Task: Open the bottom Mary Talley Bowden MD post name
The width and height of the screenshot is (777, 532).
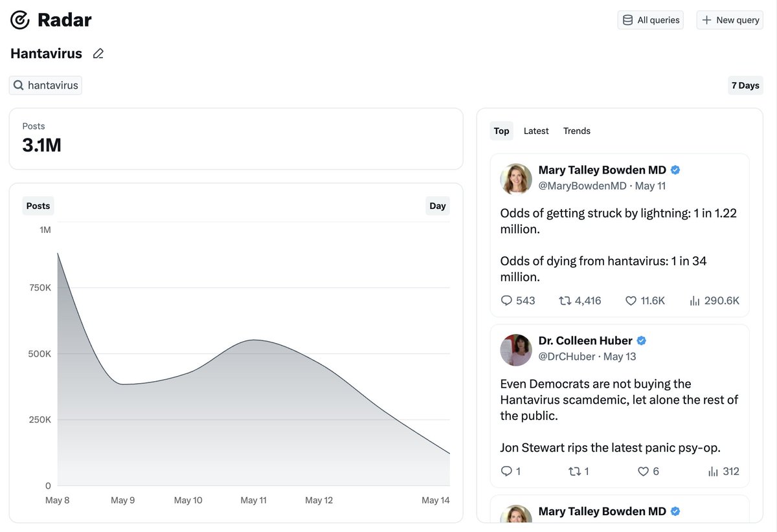Action: 602,511
